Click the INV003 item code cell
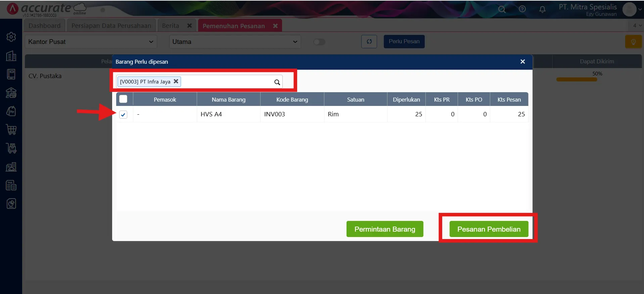Viewport: 644px width, 294px height. tap(292, 114)
